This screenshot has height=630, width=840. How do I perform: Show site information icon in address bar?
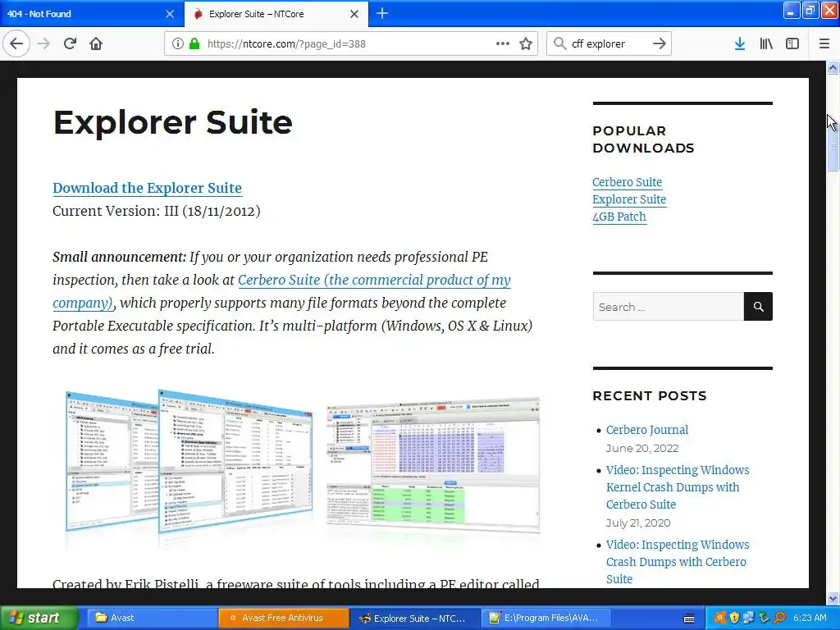pyautogui.click(x=178, y=44)
